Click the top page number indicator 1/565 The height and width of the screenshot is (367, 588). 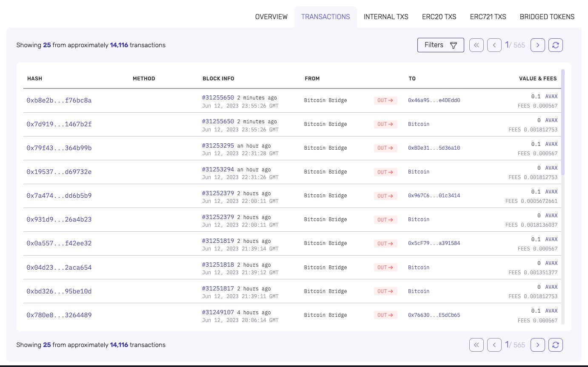(x=515, y=45)
